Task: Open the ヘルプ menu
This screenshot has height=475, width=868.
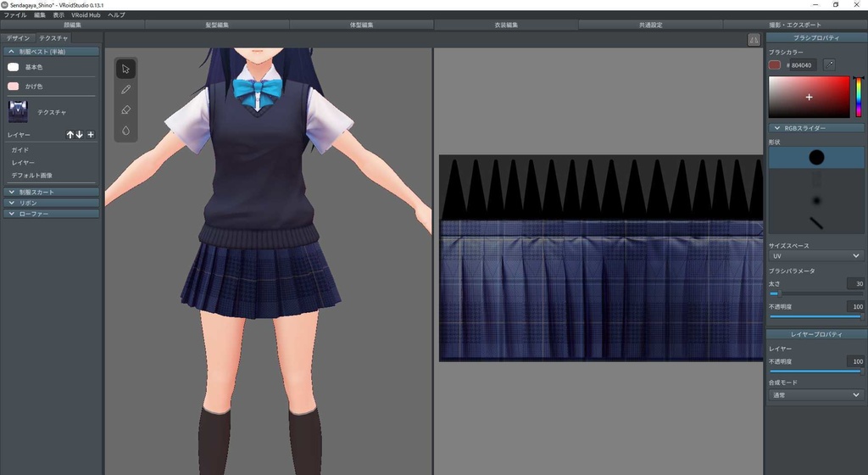Action: (116, 15)
